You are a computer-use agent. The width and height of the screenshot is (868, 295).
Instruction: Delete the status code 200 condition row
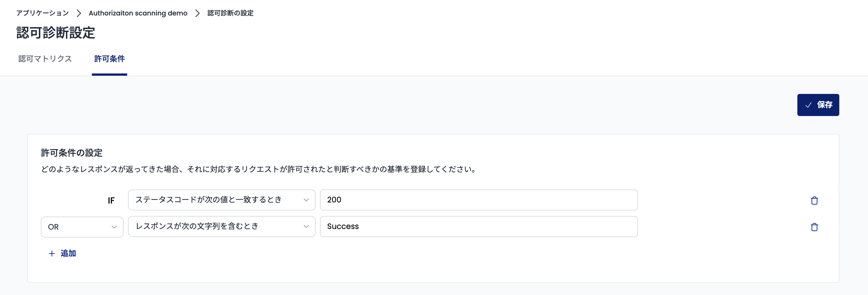pyautogui.click(x=814, y=201)
